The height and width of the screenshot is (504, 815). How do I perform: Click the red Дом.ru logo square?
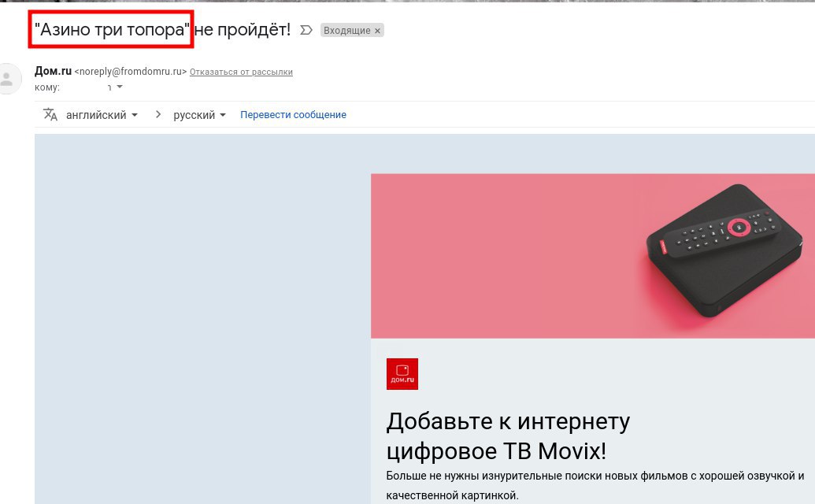coord(402,374)
